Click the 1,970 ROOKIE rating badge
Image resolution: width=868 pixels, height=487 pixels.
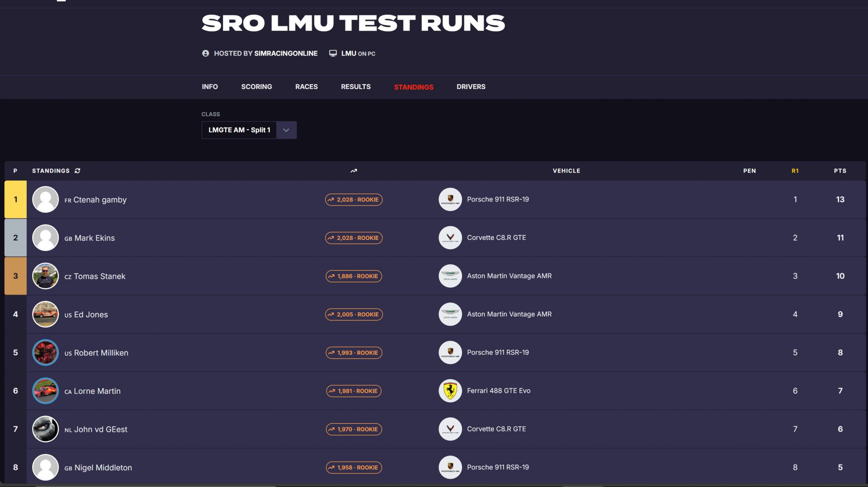pyautogui.click(x=354, y=430)
